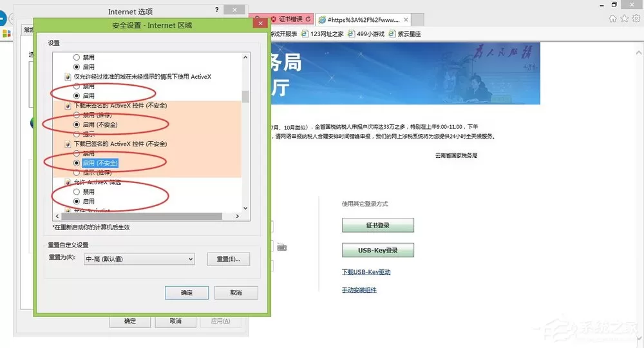
Task: Click 重置(E)... button
Action: [229, 259]
